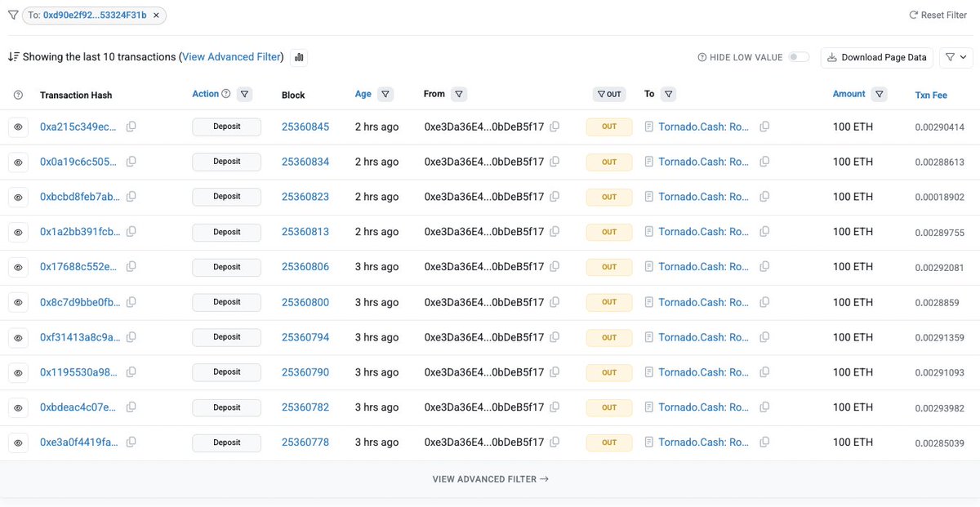The height and width of the screenshot is (507, 980).
Task: Open the View Advanced Filter link in header
Action: (232, 57)
